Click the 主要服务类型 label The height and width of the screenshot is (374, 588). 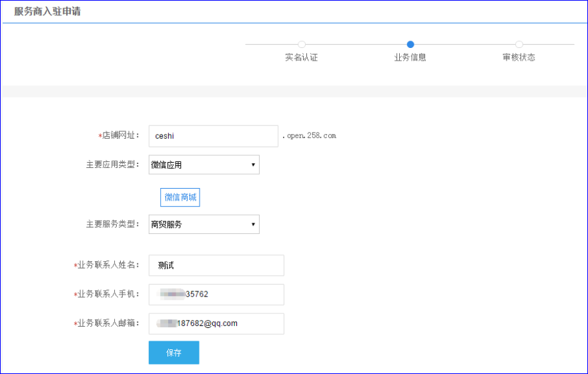[113, 224]
